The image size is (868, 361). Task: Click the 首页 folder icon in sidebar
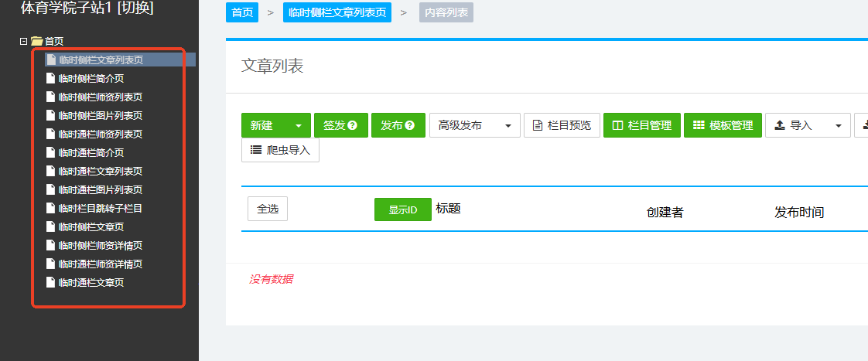[x=36, y=41]
